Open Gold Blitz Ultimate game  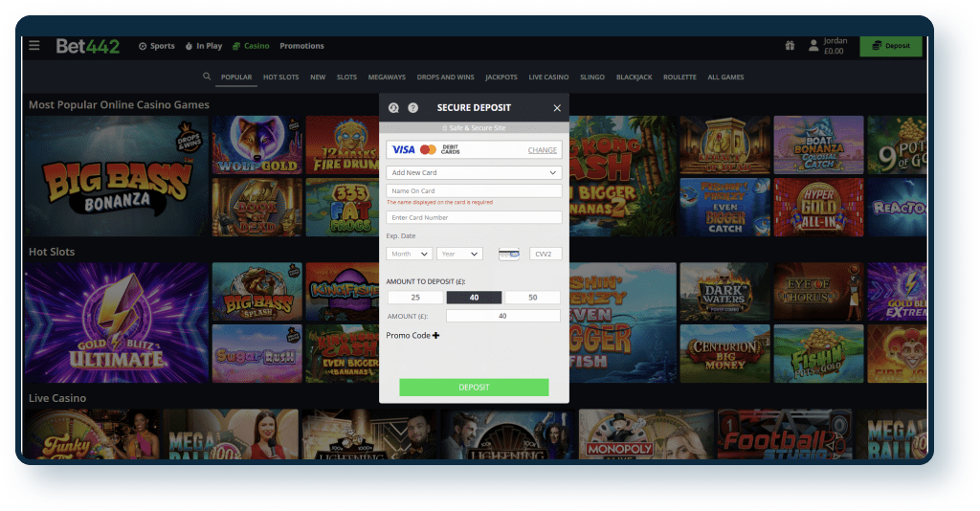[x=116, y=323]
